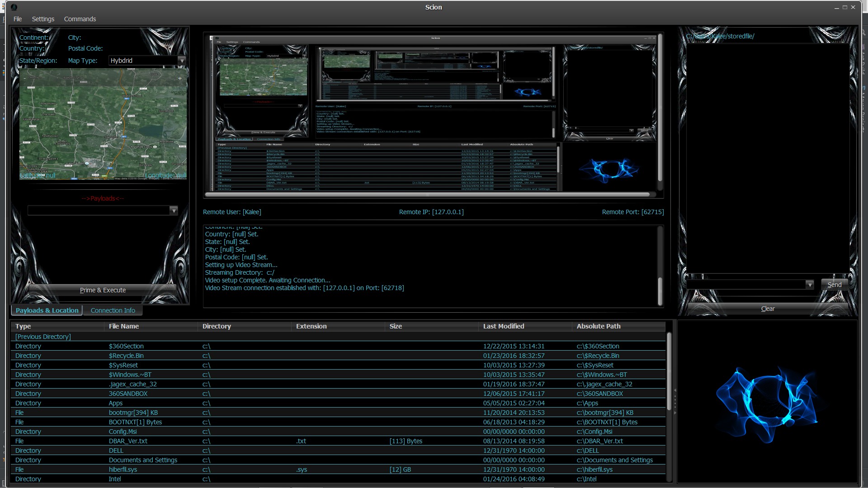Switch to Connection Info tab
The height and width of the screenshot is (488, 868).
113,310
